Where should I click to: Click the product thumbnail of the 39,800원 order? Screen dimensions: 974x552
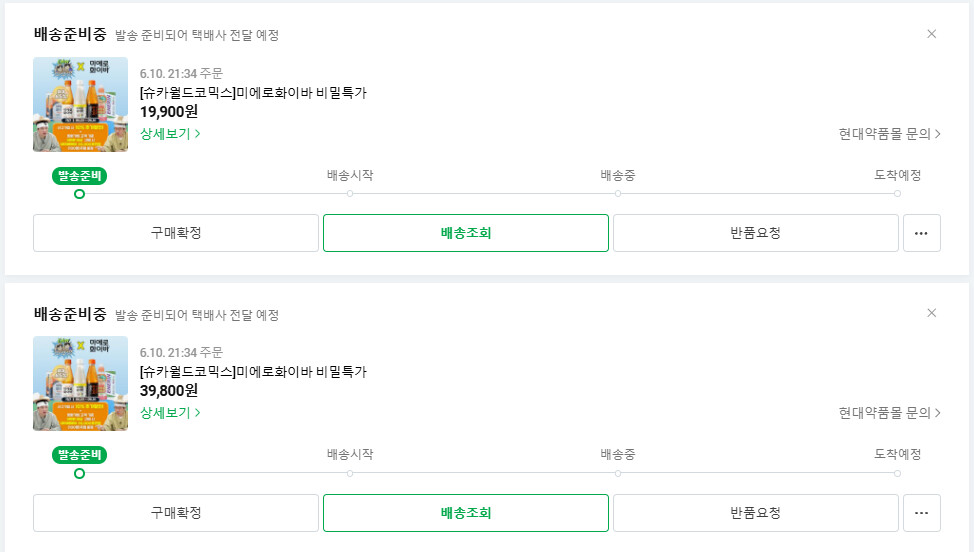pos(80,383)
